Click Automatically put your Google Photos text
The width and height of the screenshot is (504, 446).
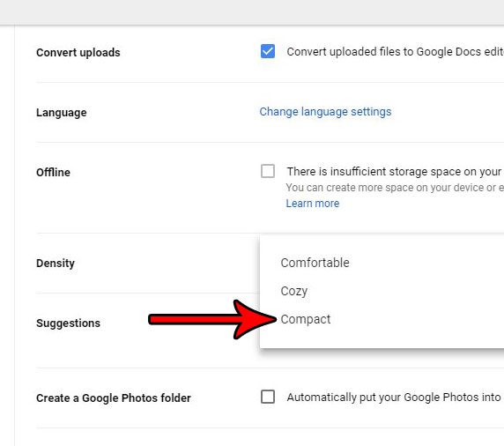(395, 398)
